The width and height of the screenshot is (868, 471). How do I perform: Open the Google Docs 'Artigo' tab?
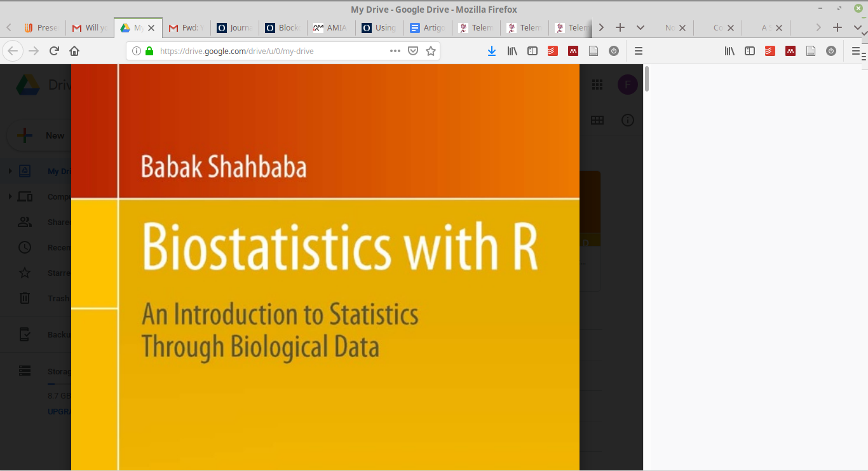(x=428, y=28)
